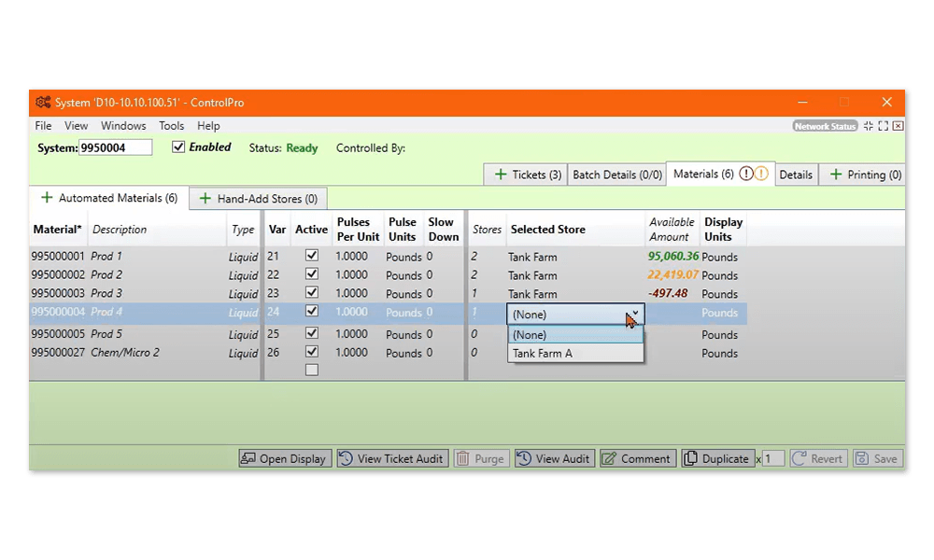Screen dimensions: 934x560
Task: Select material 995000027 cell
Action: (58, 352)
